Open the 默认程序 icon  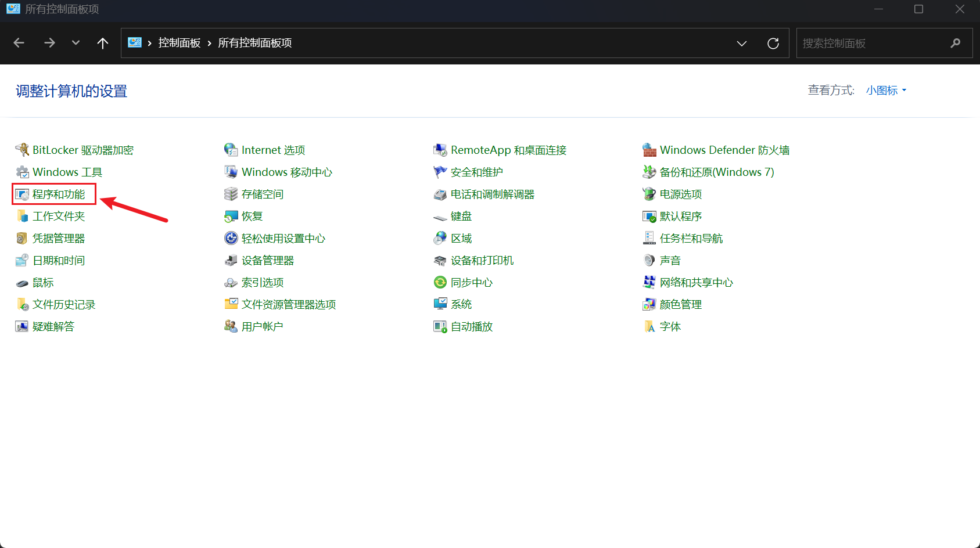pyautogui.click(x=649, y=216)
